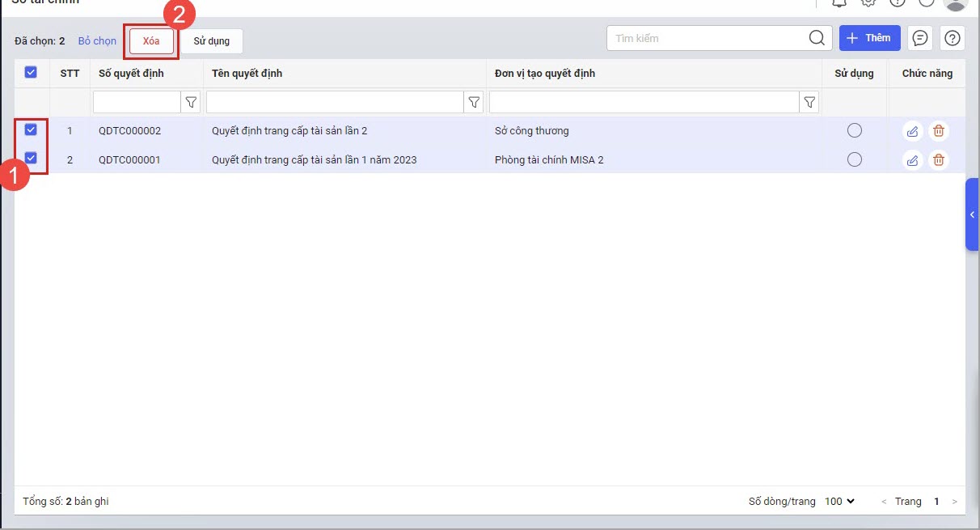Click the edit pencil for QDTC000001

click(x=912, y=160)
